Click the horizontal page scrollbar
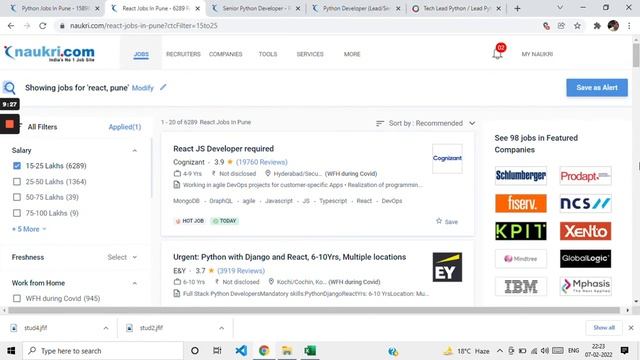 (313, 311)
